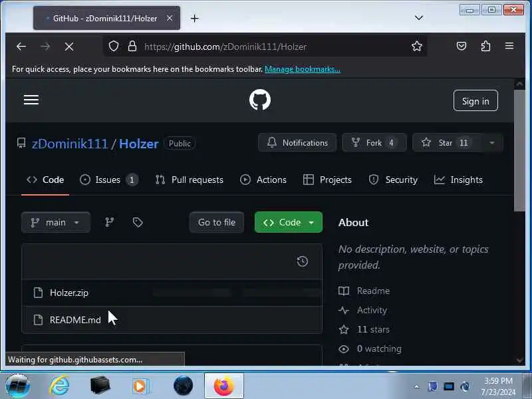532x399 pixels.
Task: Click the Firefox taskbar icon
Action: (224, 386)
